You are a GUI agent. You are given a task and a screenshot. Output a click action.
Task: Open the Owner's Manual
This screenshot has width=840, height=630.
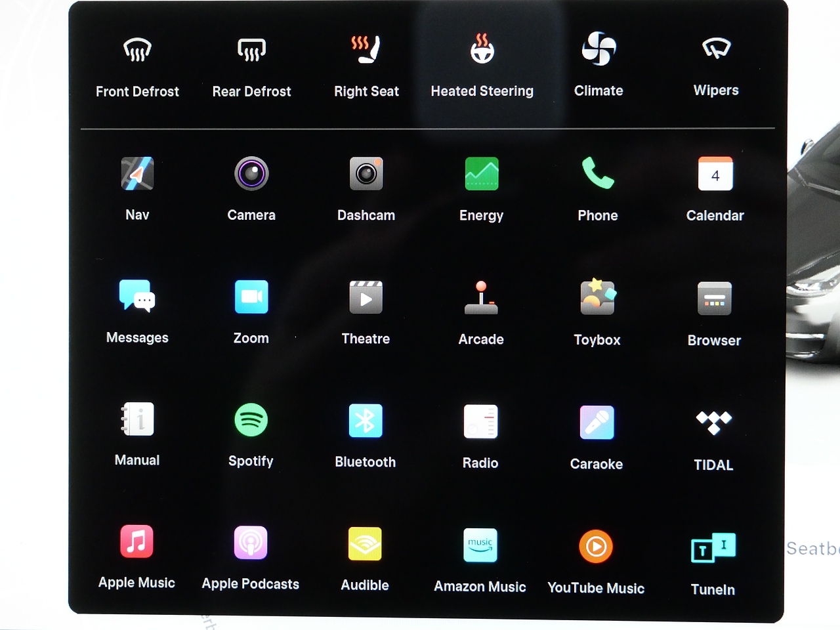[x=137, y=419]
